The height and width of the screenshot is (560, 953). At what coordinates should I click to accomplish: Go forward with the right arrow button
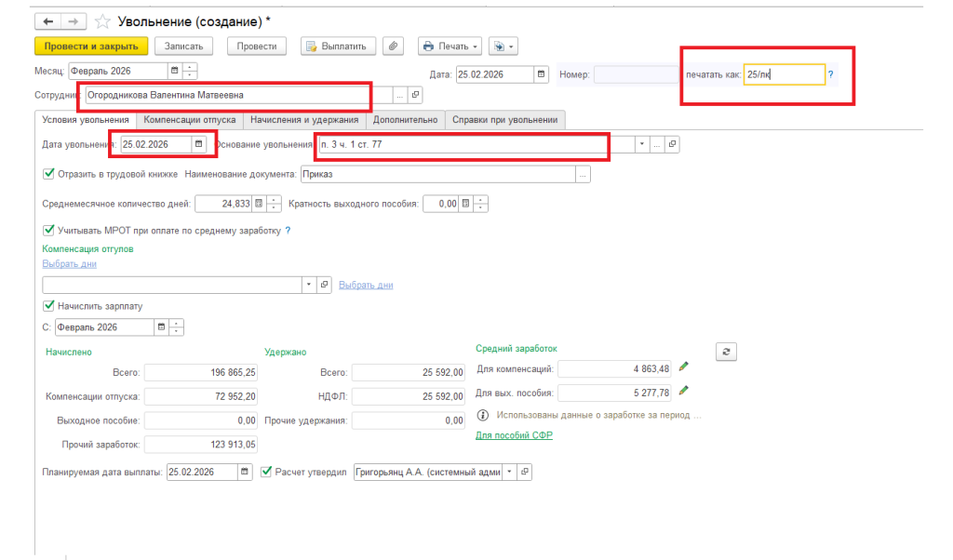pyautogui.click(x=73, y=22)
